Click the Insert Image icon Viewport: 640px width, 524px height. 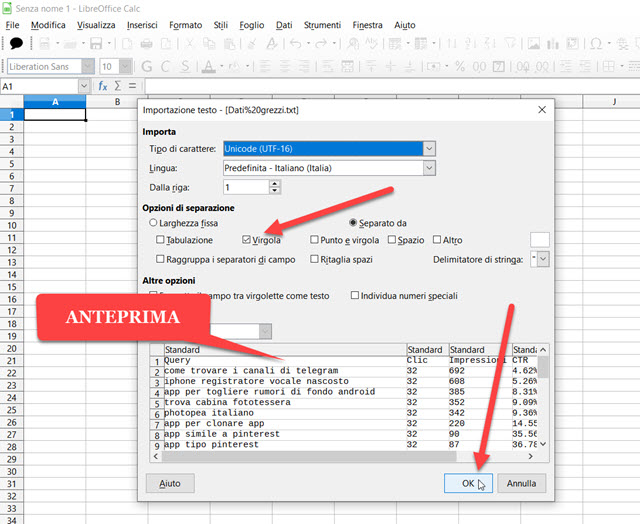click(533, 43)
